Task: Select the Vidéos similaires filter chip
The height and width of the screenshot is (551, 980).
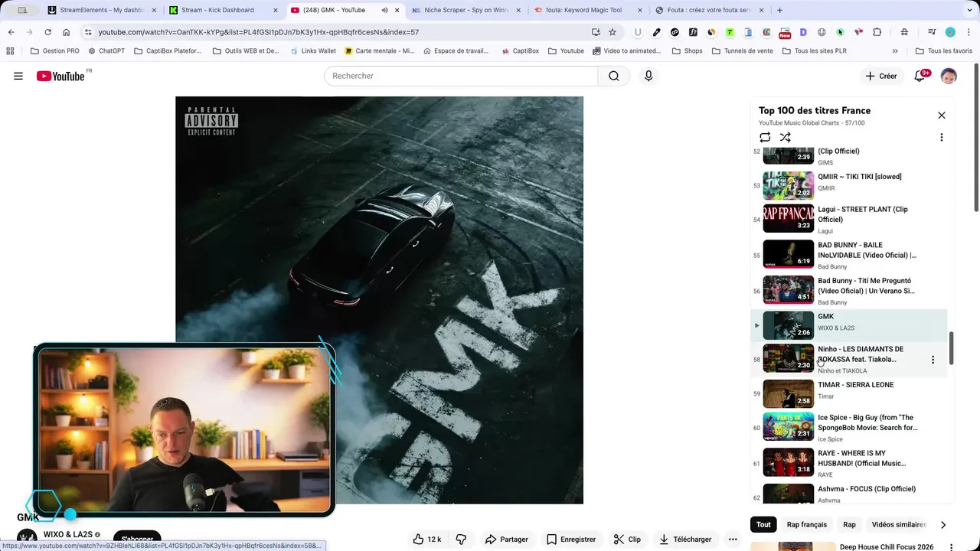Action: [899, 525]
